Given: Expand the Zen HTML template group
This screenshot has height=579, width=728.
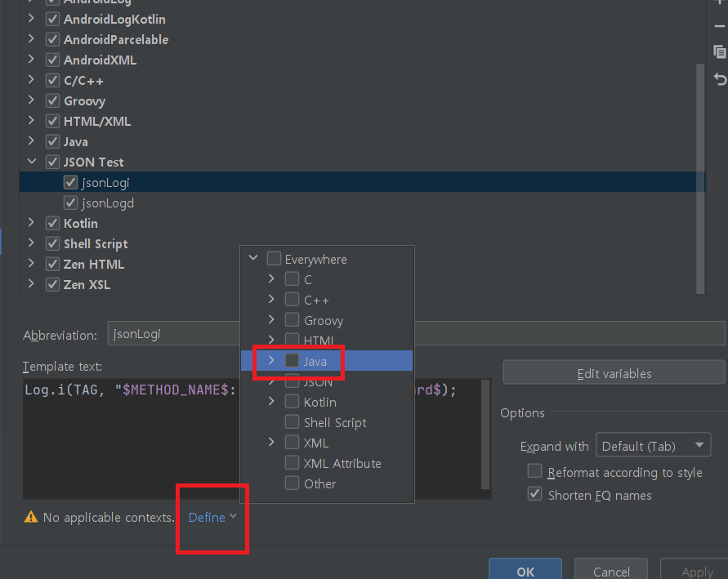Looking at the screenshot, I should tap(31, 264).
